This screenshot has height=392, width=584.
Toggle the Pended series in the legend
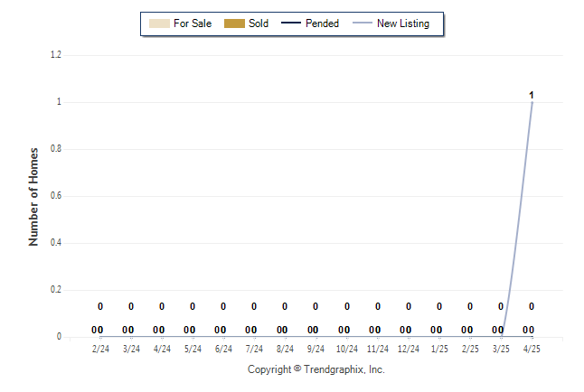pyautogui.click(x=323, y=23)
